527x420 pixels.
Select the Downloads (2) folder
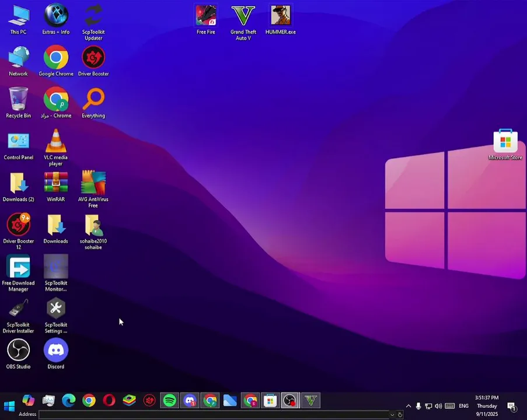(x=19, y=187)
